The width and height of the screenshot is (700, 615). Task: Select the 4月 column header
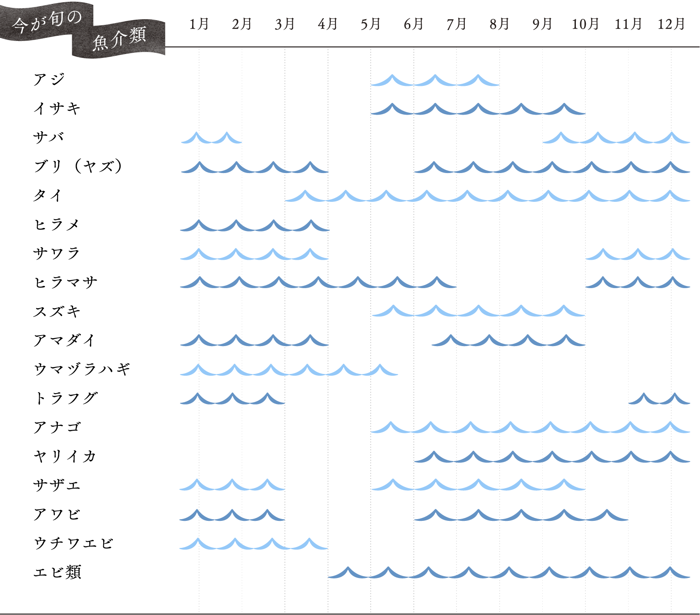pyautogui.click(x=328, y=24)
